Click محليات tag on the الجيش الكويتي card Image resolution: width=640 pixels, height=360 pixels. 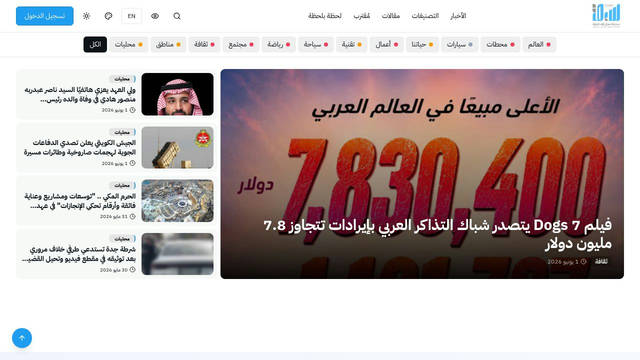click(x=122, y=132)
